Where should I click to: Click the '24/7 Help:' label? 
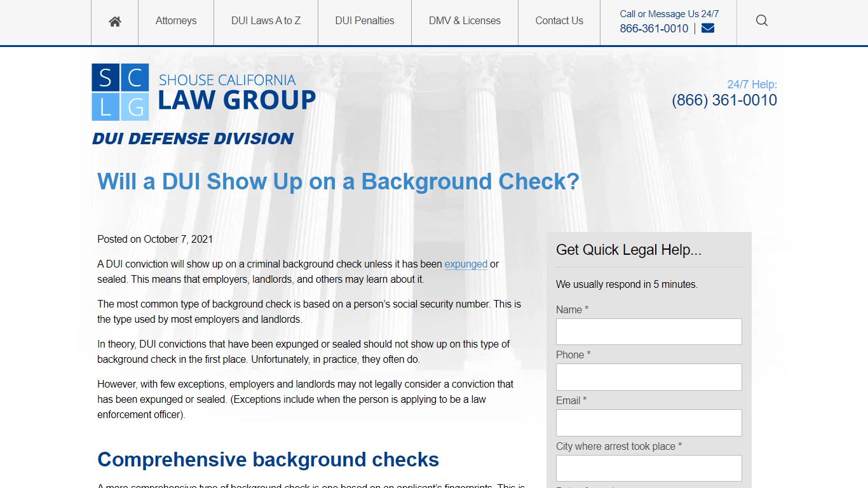coord(752,85)
